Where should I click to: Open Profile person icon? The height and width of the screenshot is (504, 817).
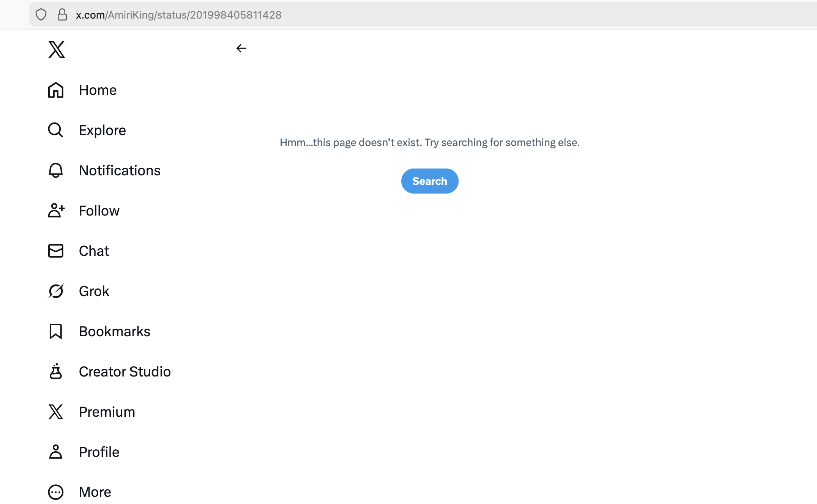coord(56,452)
